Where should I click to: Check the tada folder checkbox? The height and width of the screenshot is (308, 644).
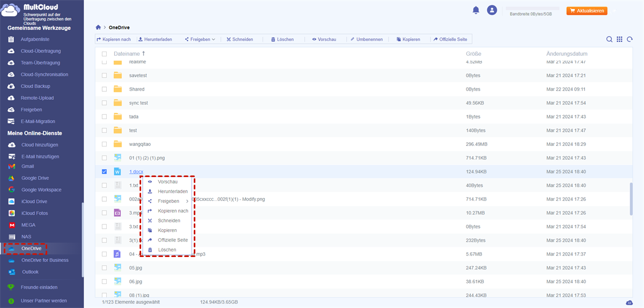coord(104,116)
